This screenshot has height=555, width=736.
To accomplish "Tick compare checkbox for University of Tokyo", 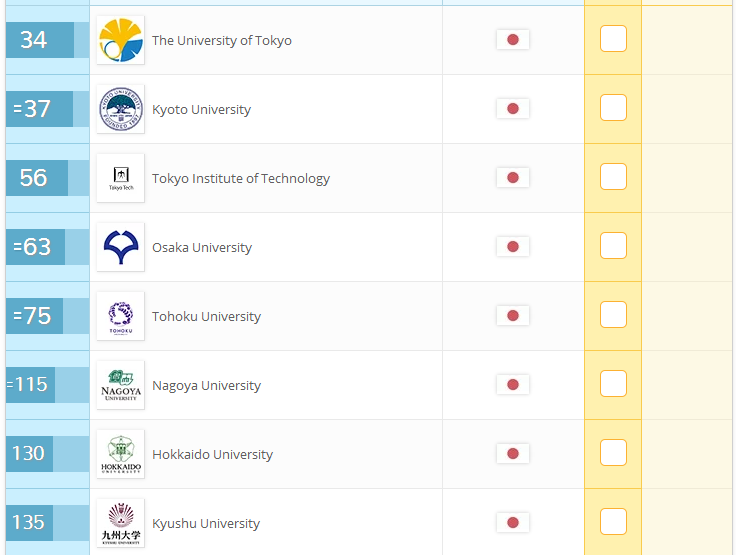I will click(x=613, y=39).
